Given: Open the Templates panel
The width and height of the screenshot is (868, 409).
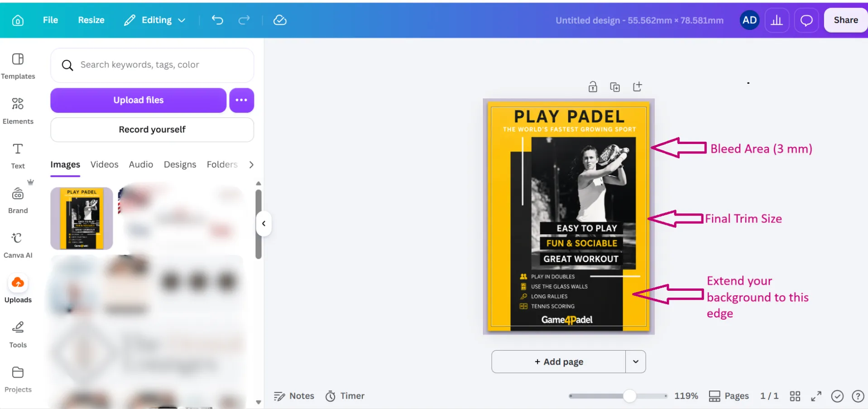Looking at the screenshot, I should pos(18,66).
